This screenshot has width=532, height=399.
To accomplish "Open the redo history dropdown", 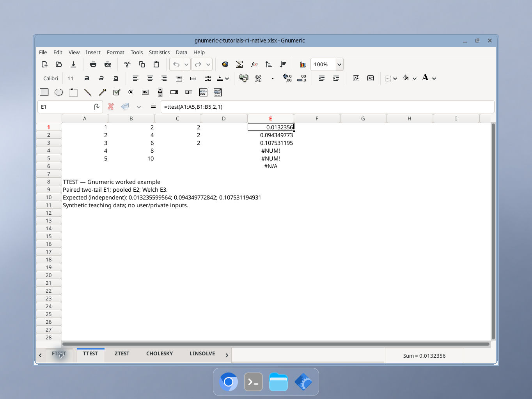I will [208, 64].
